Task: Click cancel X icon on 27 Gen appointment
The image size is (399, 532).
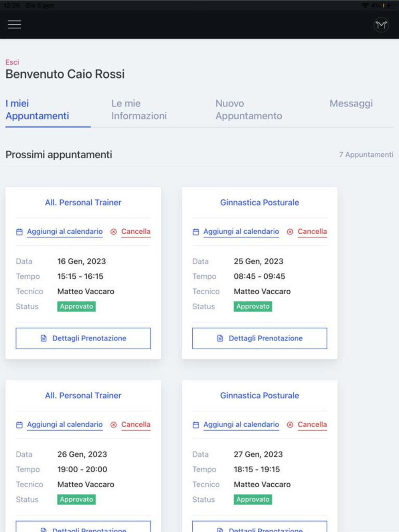Action: click(290, 425)
